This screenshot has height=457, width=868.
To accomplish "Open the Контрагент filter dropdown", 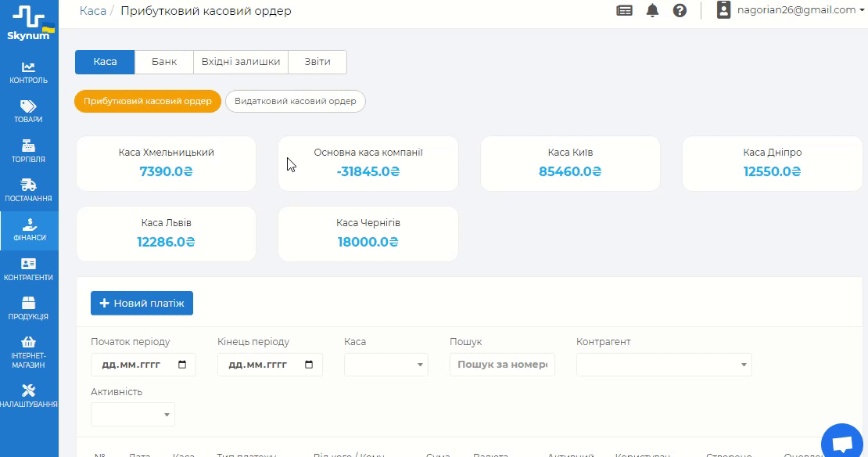I will [664, 365].
